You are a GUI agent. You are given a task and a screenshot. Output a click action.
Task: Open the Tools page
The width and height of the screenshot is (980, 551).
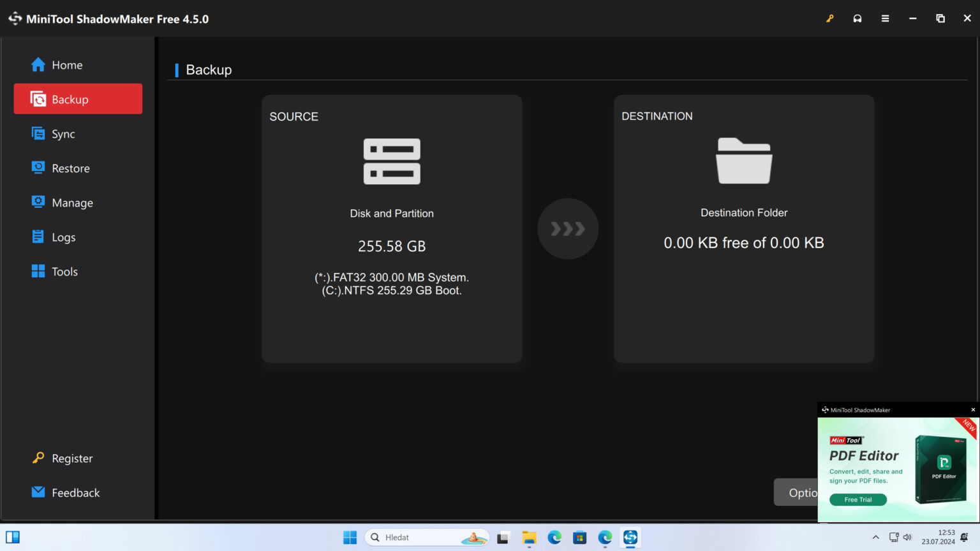pos(64,272)
